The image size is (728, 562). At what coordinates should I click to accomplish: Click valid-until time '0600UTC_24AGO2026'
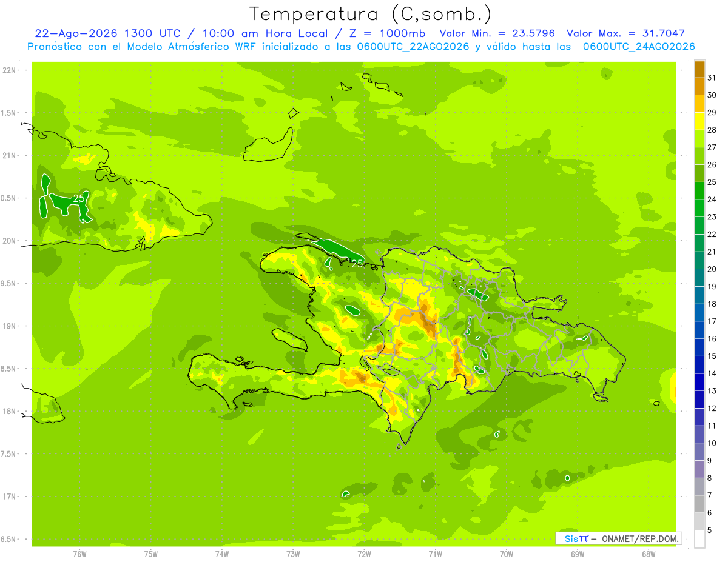click(x=639, y=46)
